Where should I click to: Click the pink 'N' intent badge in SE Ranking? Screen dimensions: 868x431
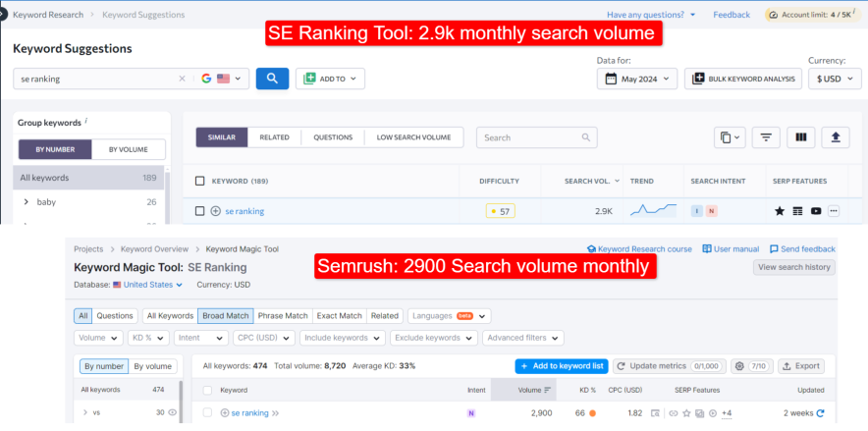pyautogui.click(x=711, y=211)
